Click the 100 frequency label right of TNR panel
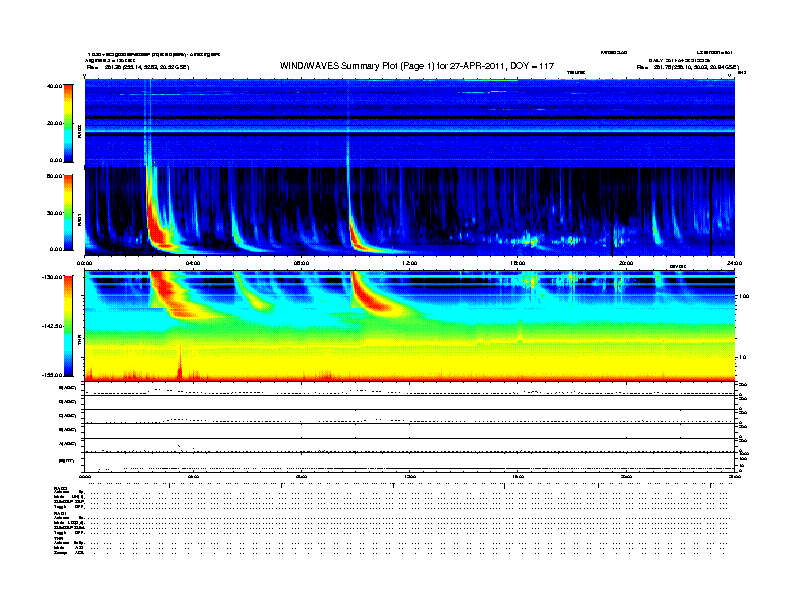This screenshot has width=792, height=612. [744, 296]
